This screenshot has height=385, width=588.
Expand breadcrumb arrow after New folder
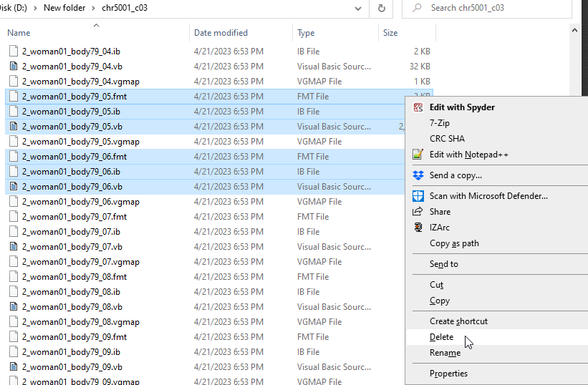point(93,8)
